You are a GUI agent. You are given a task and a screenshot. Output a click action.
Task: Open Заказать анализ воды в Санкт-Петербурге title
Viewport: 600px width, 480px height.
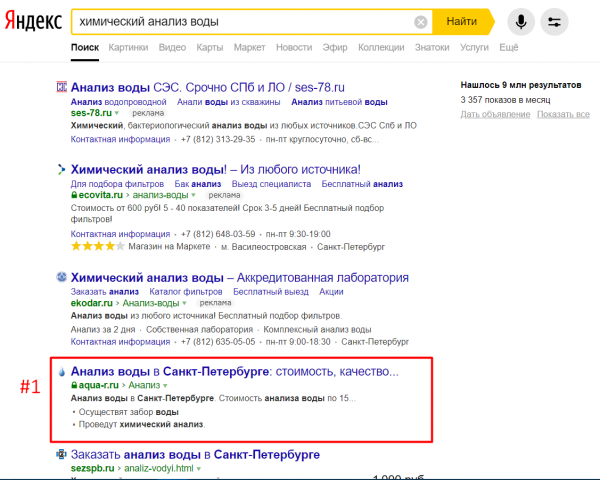point(195,454)
